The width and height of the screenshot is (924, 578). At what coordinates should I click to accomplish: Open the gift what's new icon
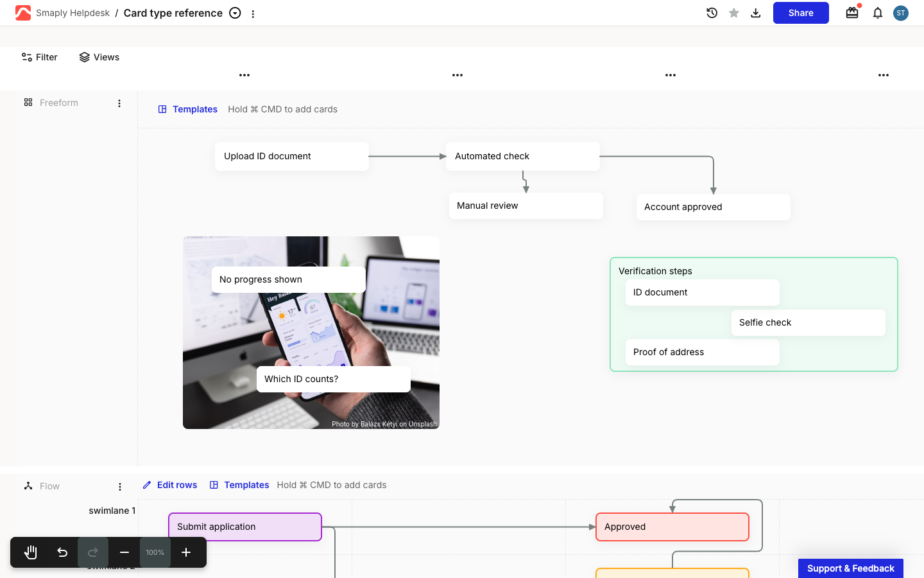tap(852, 13)
